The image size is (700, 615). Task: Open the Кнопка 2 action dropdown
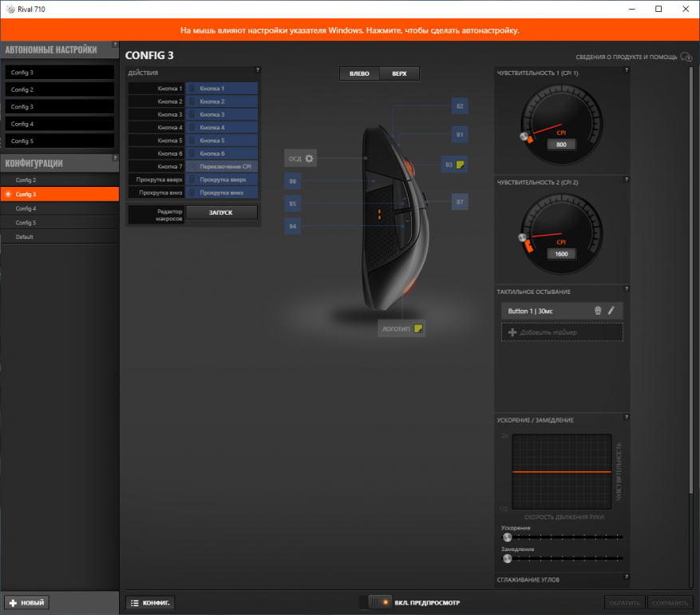(221, 101)
